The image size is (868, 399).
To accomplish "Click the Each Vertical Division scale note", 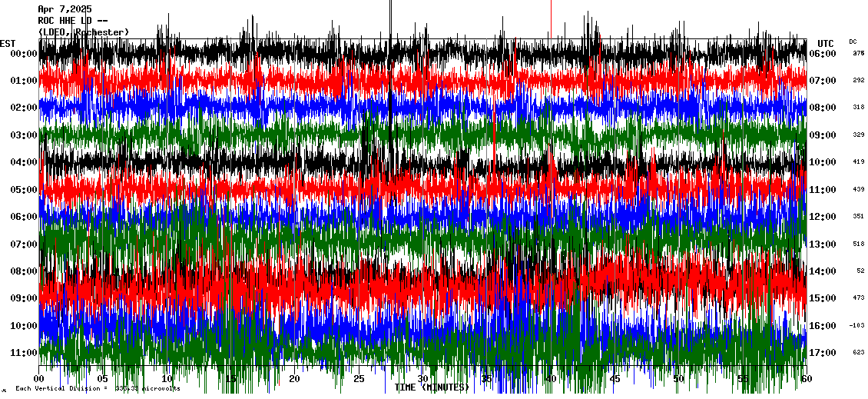I will (x=98, y=389).
